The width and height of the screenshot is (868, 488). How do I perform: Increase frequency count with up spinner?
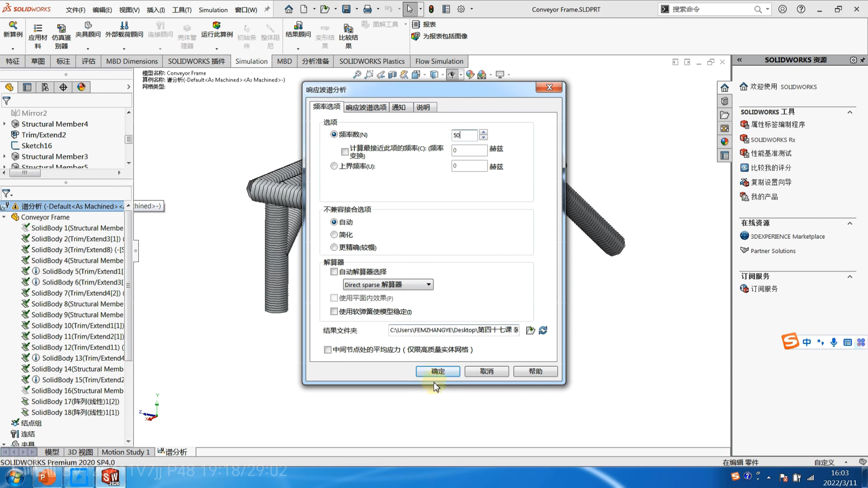point(483,132)
